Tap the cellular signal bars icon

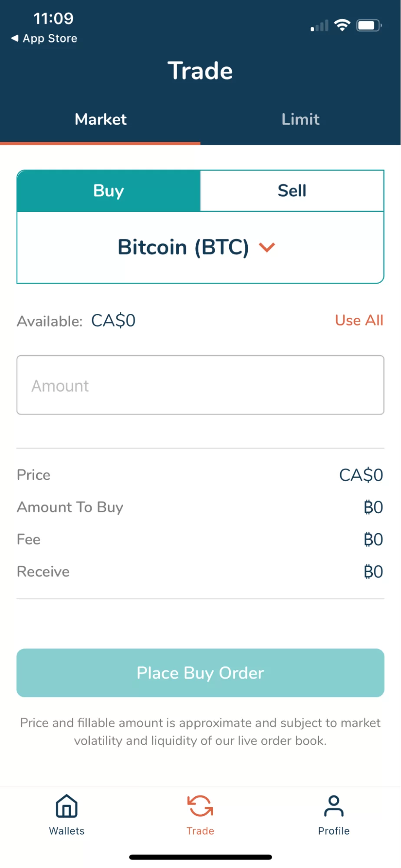[x=319, y=26]
